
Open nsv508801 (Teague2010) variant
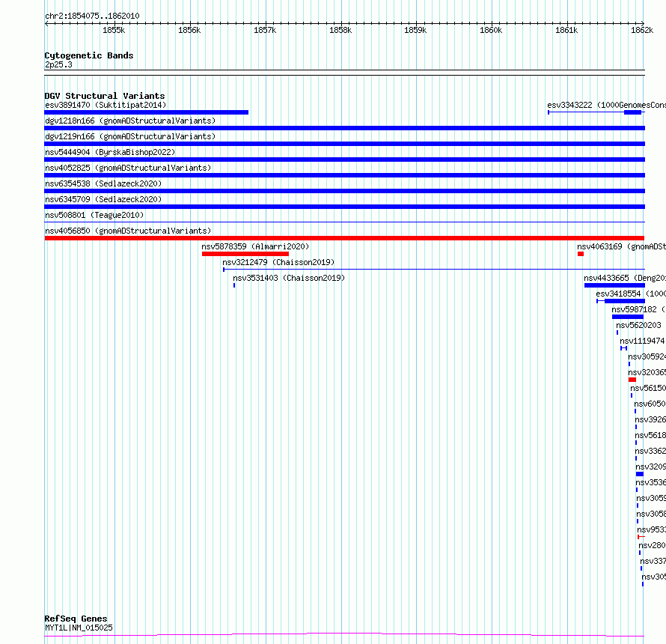94,215
